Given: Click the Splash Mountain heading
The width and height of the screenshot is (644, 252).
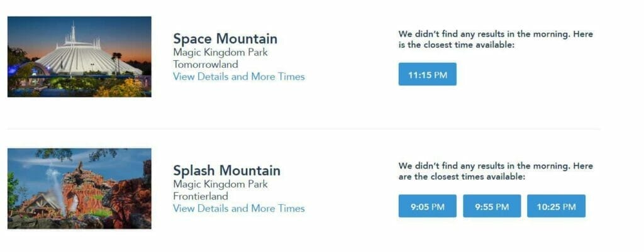Looking at the screenshot, I should point(226,170).
